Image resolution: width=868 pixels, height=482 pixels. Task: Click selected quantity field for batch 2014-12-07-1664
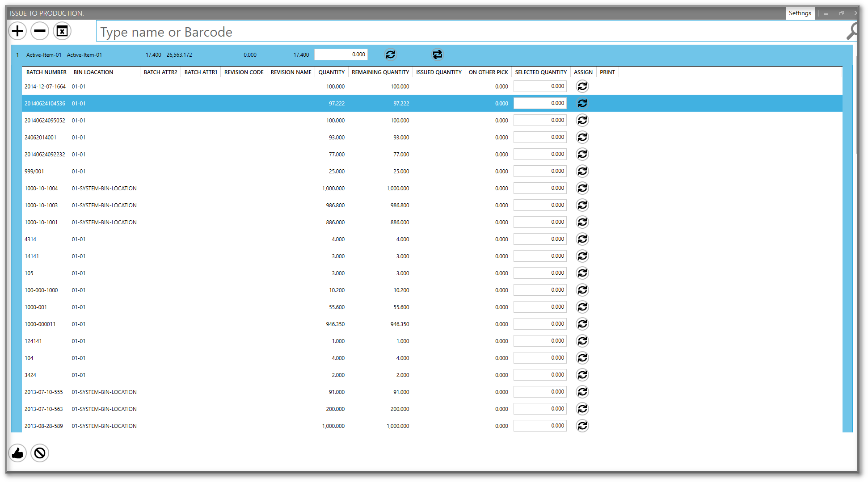(540, 86)
